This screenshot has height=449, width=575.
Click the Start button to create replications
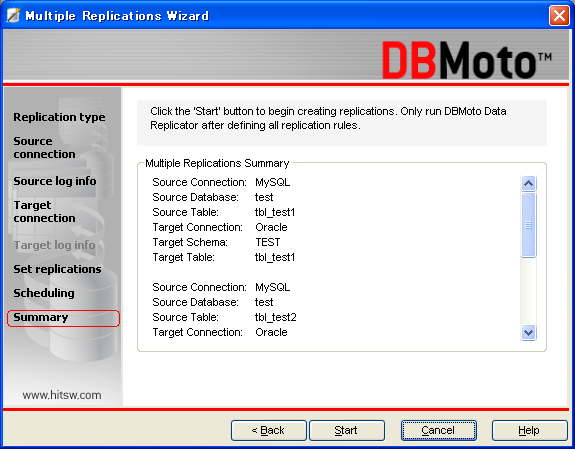[347, 430]
